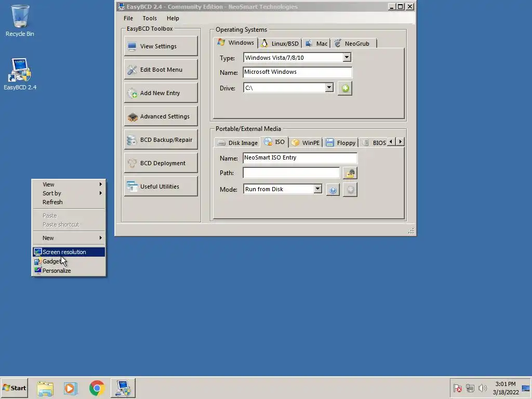
Task: Open Windows Explorer from taskbar
Action: pos(45,388)
